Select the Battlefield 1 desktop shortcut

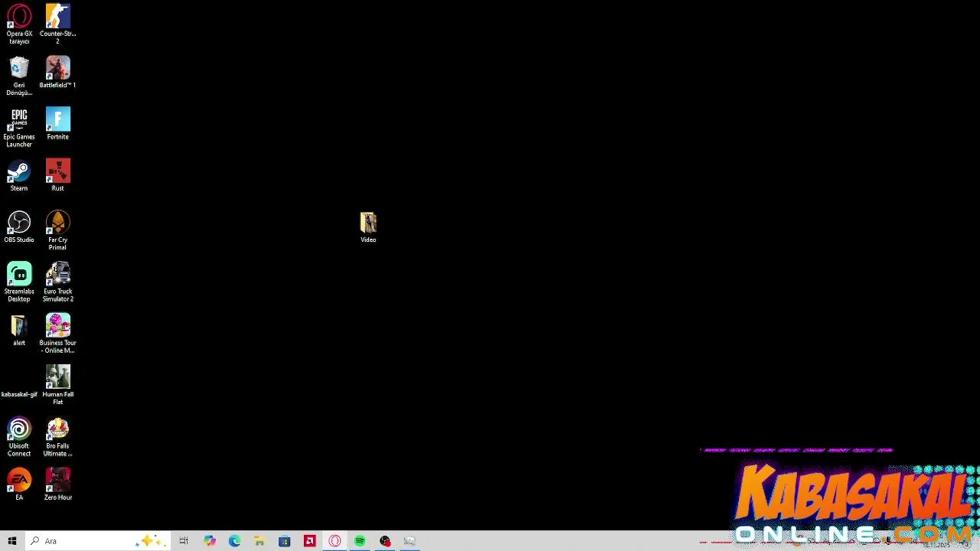[57, 72]
